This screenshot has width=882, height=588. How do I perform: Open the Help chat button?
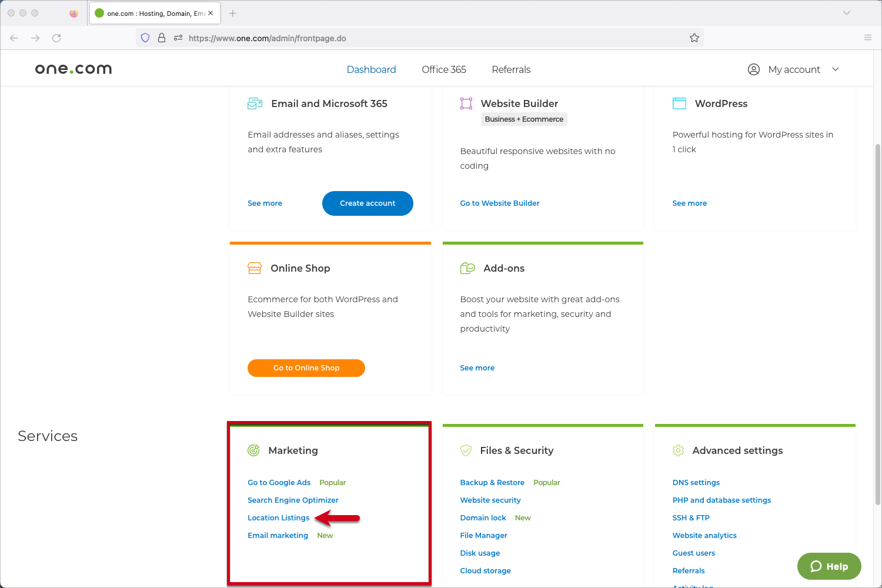click(829, 566)
